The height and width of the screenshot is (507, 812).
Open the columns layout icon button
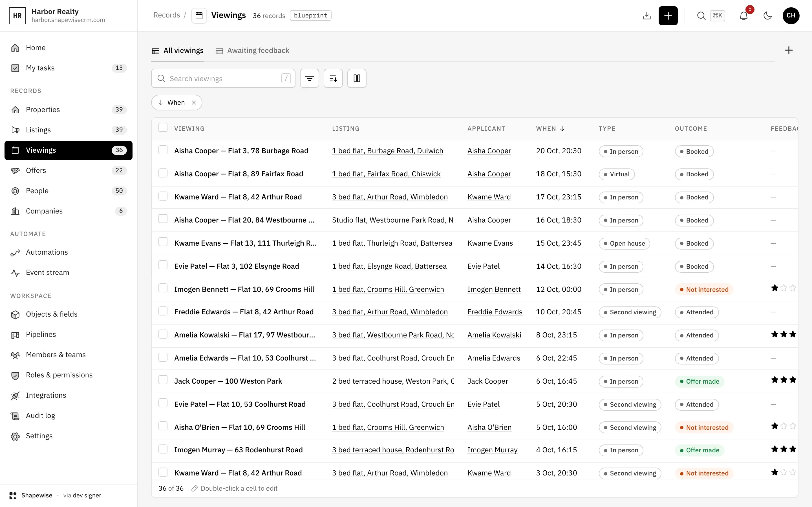(x=357, y=79)
